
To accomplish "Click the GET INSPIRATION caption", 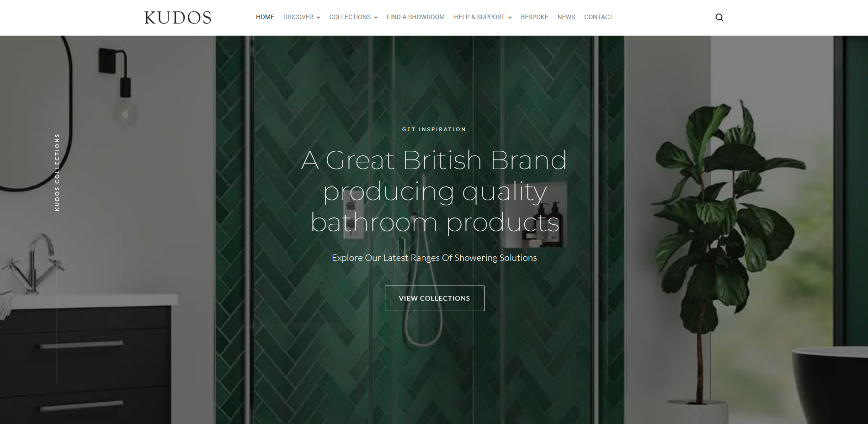I will point(434,129).
